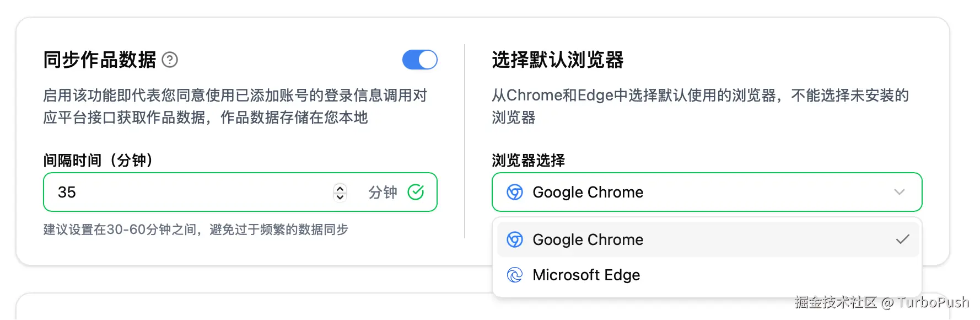
Task: Focus the 间隔时间 input showing 35
Action: coord(187,192)
